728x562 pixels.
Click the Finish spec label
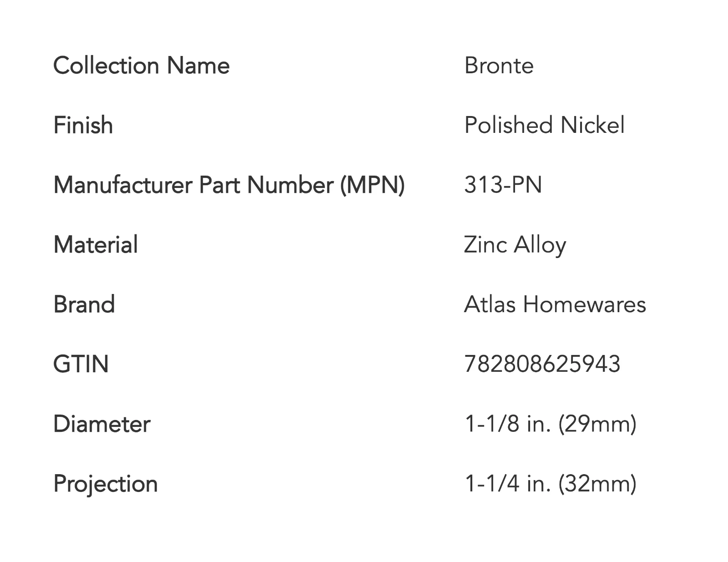click(83, 125)
